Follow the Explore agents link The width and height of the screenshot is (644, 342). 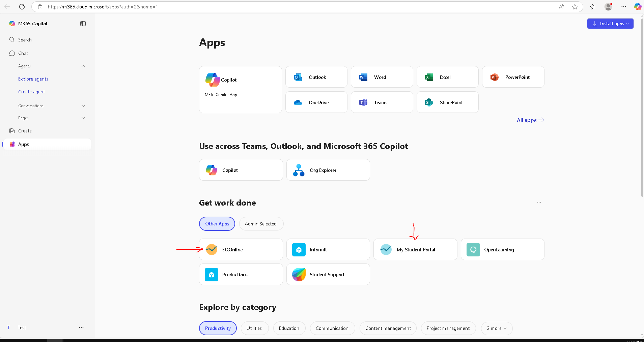click(33, 79)
